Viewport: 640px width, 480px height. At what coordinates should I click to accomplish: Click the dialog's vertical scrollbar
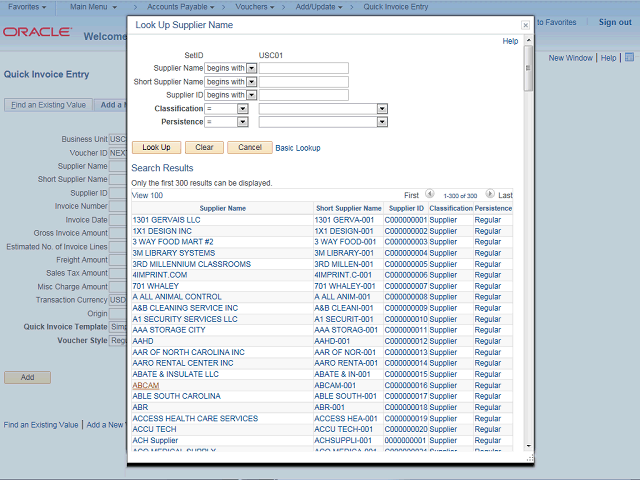[528, 250]
